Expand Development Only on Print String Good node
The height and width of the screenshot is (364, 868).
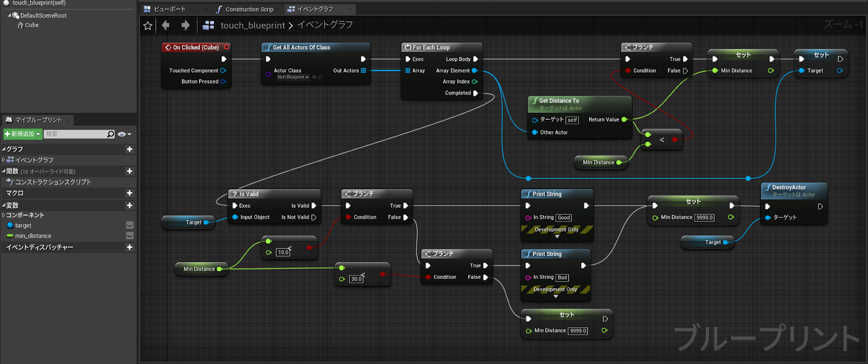tap(557, 237)
